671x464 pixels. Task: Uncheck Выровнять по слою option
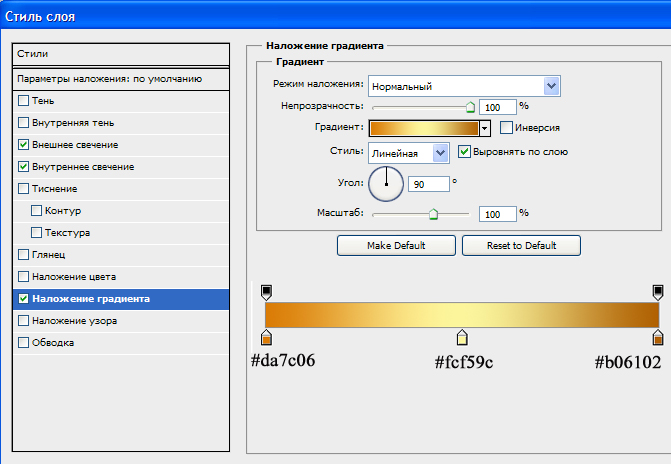click(464, 152)
